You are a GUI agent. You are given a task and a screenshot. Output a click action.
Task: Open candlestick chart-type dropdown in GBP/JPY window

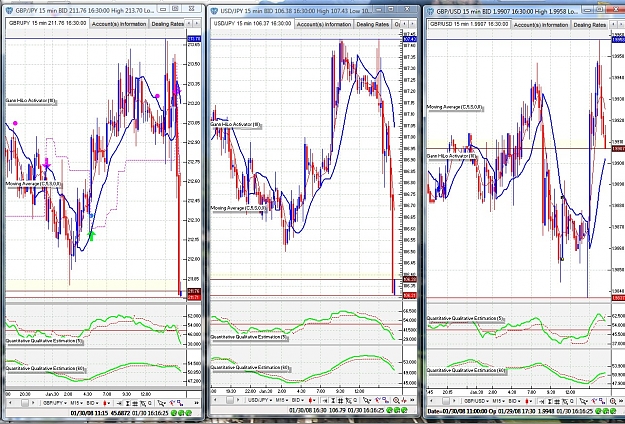click(106, 403)
